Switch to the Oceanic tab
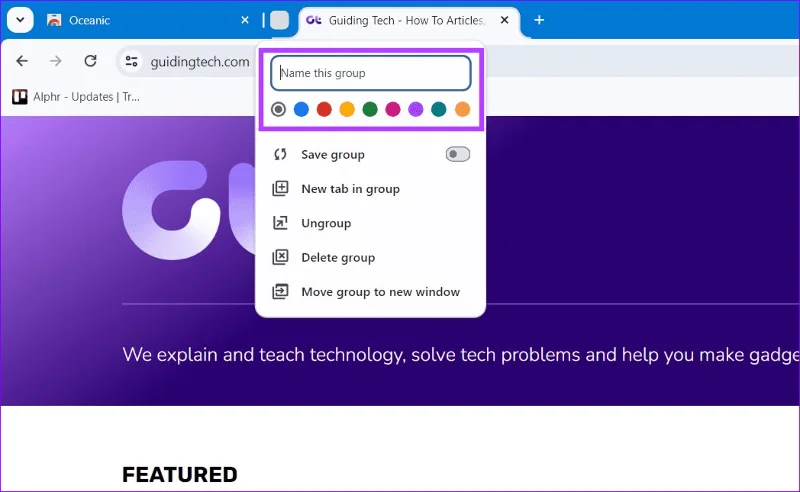800x492 pixels. pyautogui.click(x=148, y=20)
